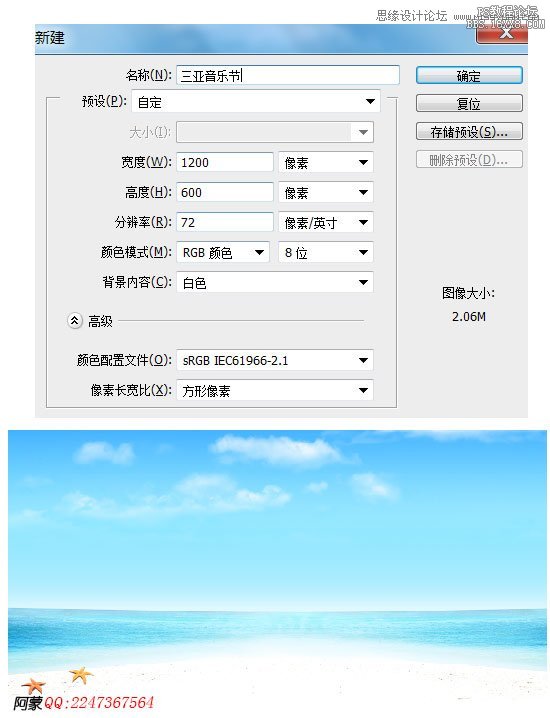This screenshot has width=550, height=718.
Task: Open the width unit 像素 dropdown
Action: point(326,162)
